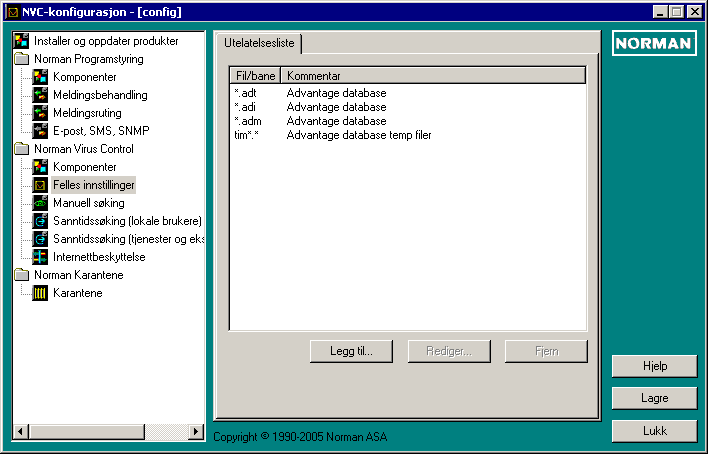
Task: Open Installer og oppdater produkter
Action: click(106, 41)
